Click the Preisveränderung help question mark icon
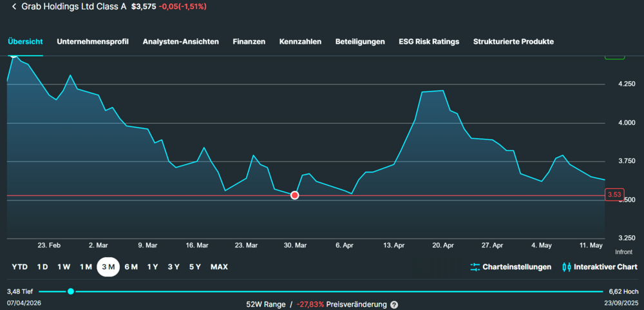Image resolution: width=644 pixels, height=310 pixels. coord(394,305)
